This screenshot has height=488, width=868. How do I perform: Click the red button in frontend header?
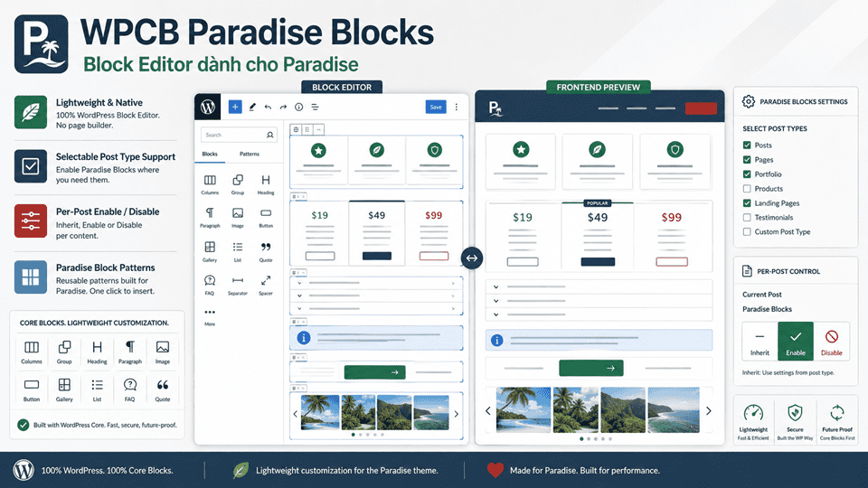click(x=701, y=108)
